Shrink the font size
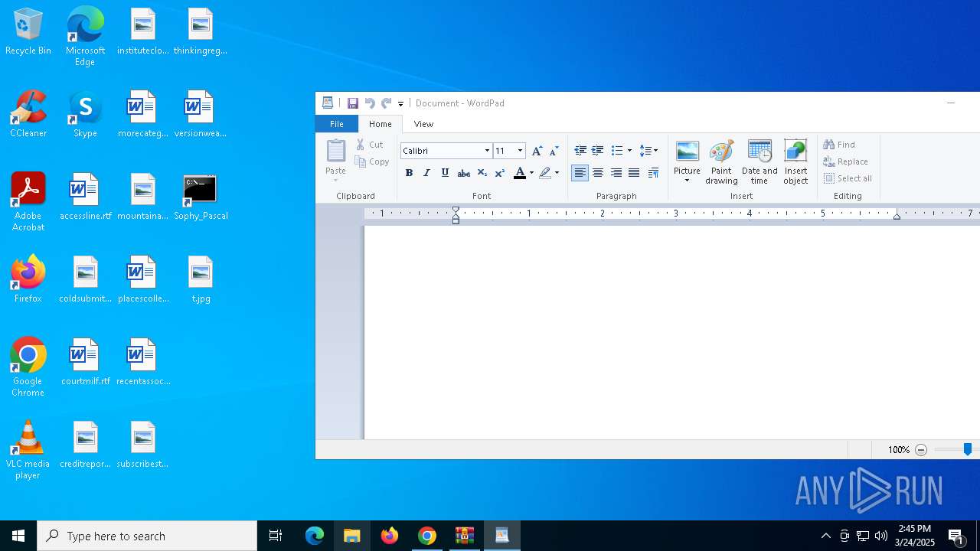This screenshot has height=551, width=980. [x=554, y=151]
